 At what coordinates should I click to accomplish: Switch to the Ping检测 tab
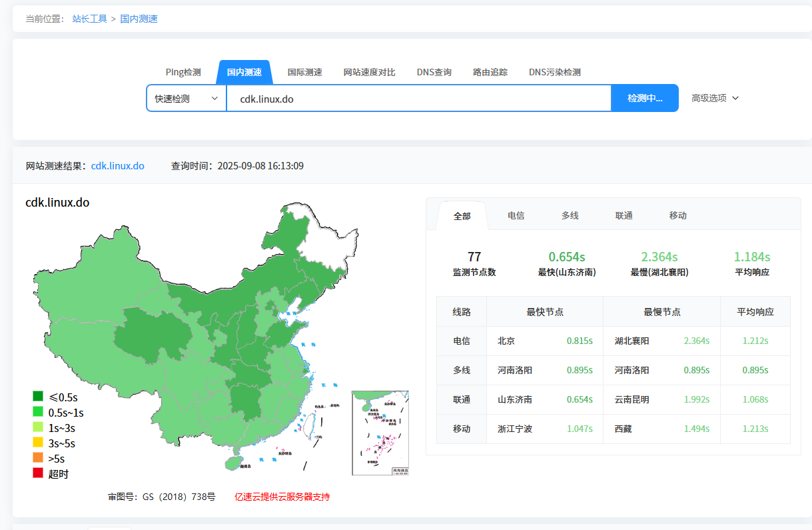point(183,72)
